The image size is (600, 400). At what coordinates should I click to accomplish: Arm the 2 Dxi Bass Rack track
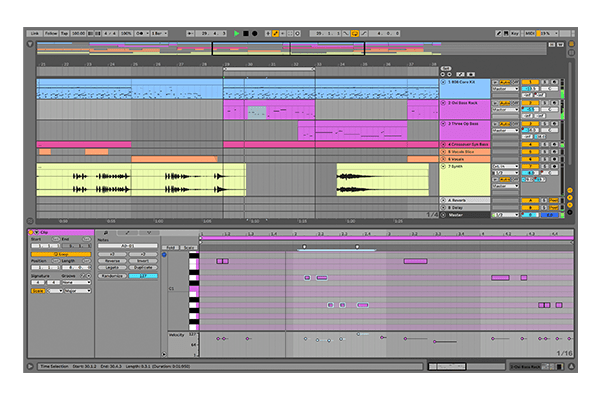tap(555, 100)
